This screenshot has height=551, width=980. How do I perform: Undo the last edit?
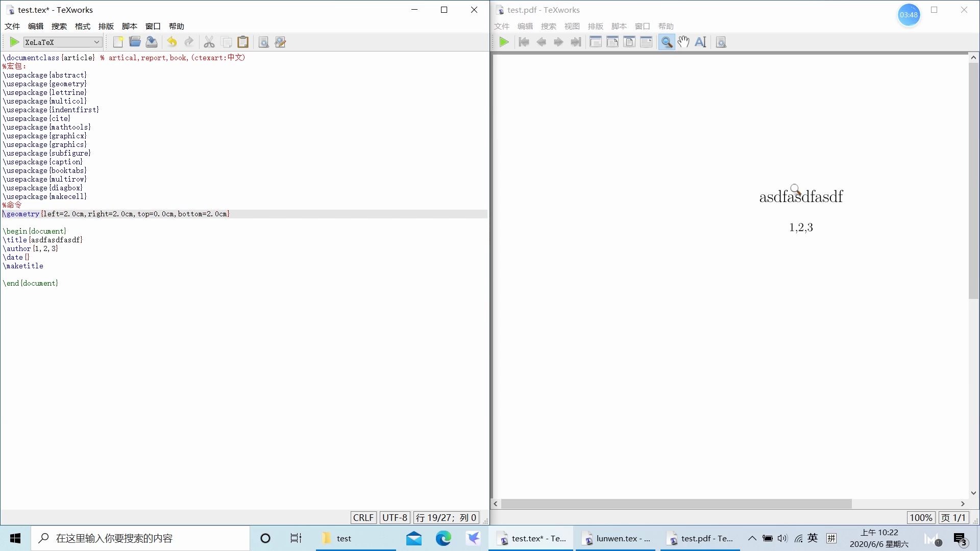[x=172, y=42]
